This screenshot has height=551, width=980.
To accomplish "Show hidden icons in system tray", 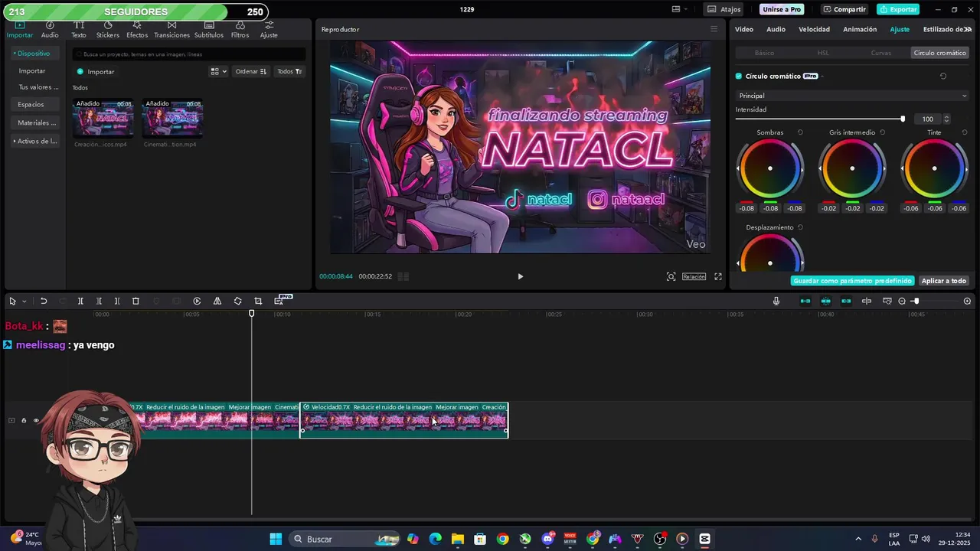I will click(858, 539).
